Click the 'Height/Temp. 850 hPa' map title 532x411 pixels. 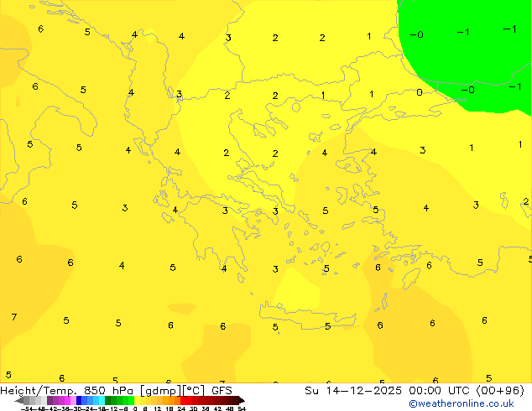click(67, 391)
